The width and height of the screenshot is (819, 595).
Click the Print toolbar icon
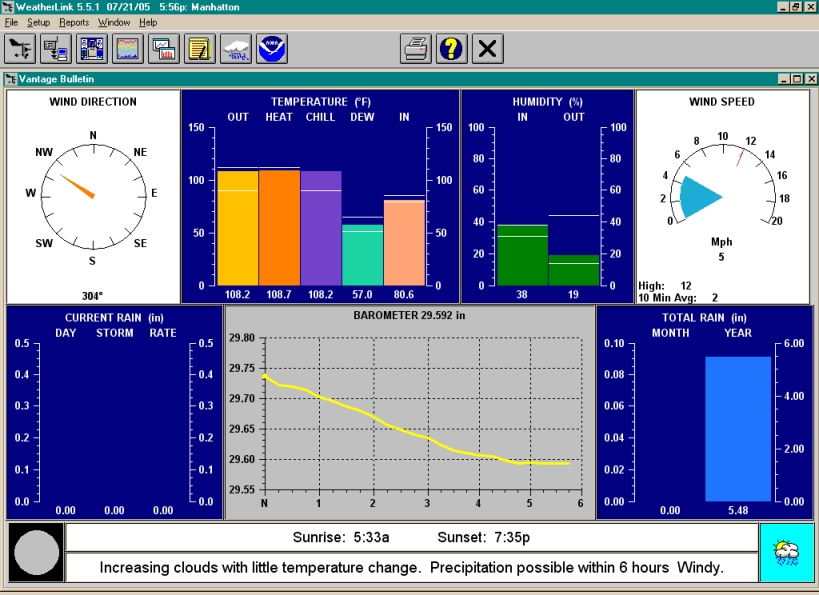(416, 48)
